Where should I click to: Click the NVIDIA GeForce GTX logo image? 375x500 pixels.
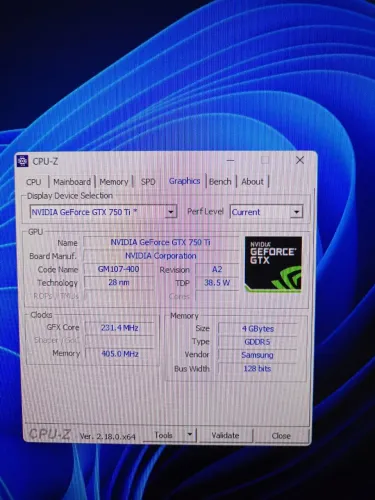(x=273, y=264)
